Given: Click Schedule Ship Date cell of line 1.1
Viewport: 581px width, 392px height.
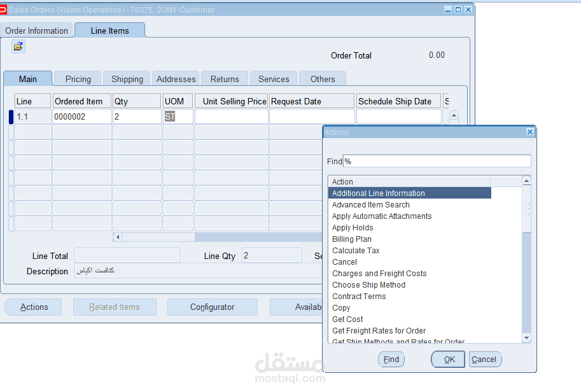Looking at the screenshot, I should point(399,116).
